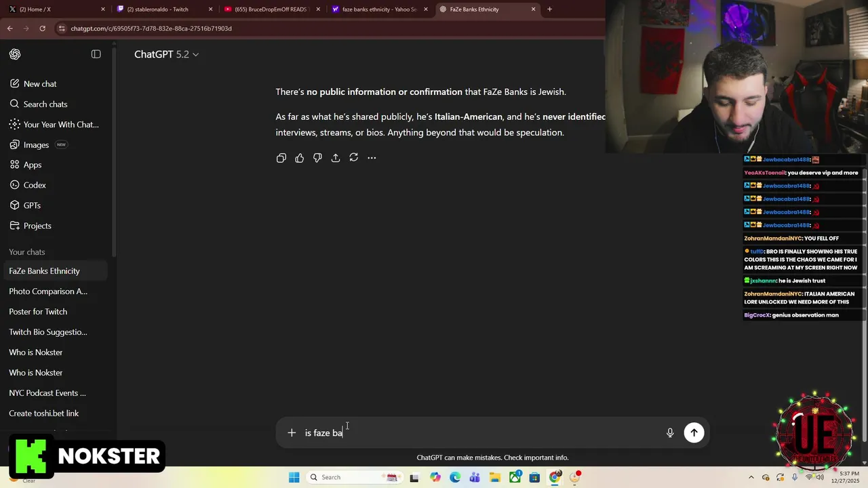This screenshot has width=868, height=488.
Task: Go back using the browser back arrow
Action: (10, 28)
